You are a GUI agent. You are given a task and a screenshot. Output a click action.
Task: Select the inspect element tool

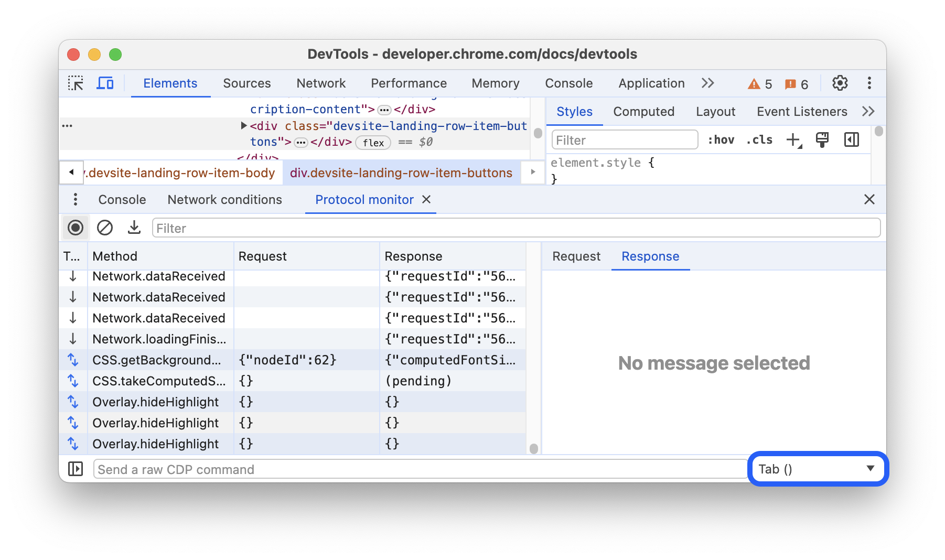point(76,83)
